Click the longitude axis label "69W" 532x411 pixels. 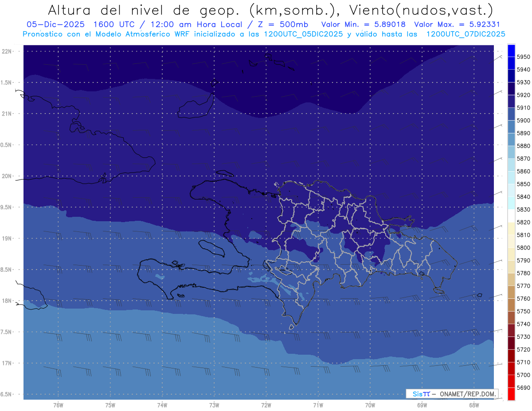(x=422, y=405)
